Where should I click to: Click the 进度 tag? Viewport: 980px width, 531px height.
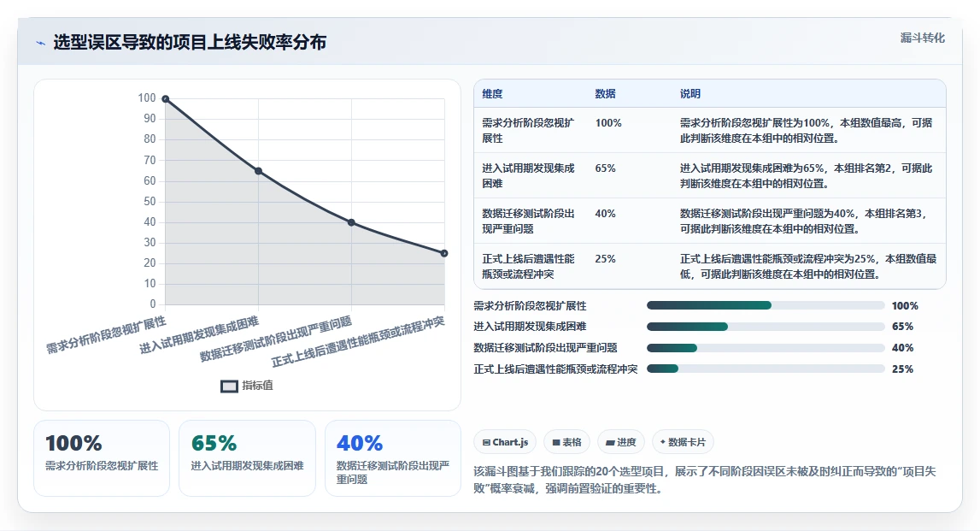coord(621,442)
